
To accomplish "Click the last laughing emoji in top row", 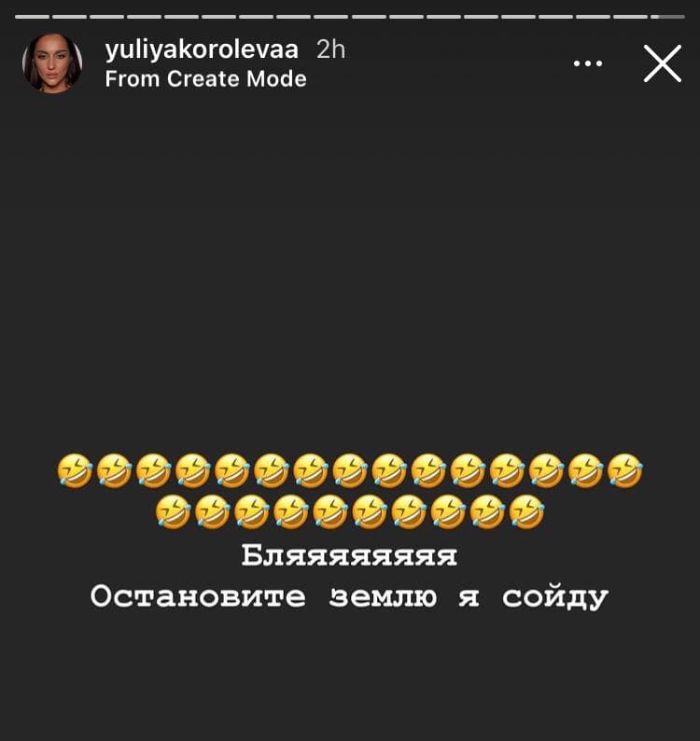I will coord(624,470).
